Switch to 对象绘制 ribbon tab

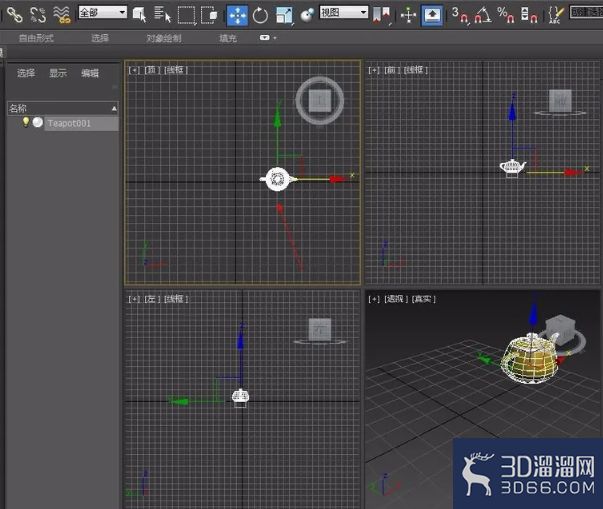[x=163, y=38]
